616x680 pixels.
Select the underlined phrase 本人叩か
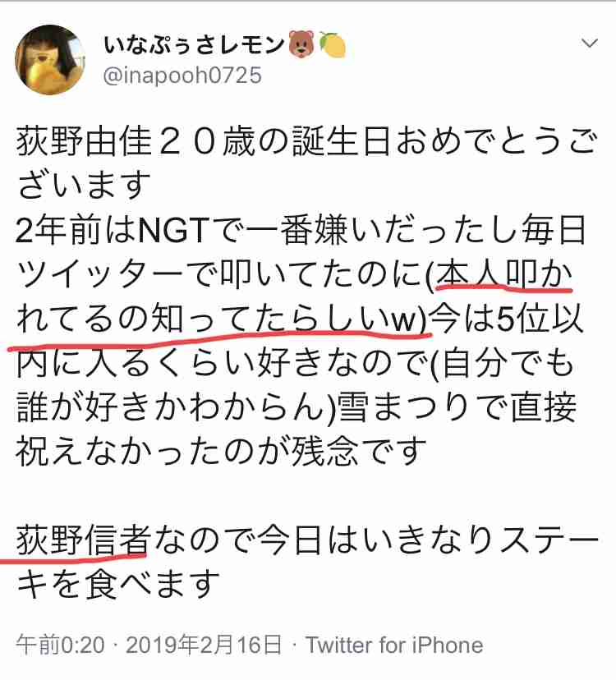pos(504,275)
